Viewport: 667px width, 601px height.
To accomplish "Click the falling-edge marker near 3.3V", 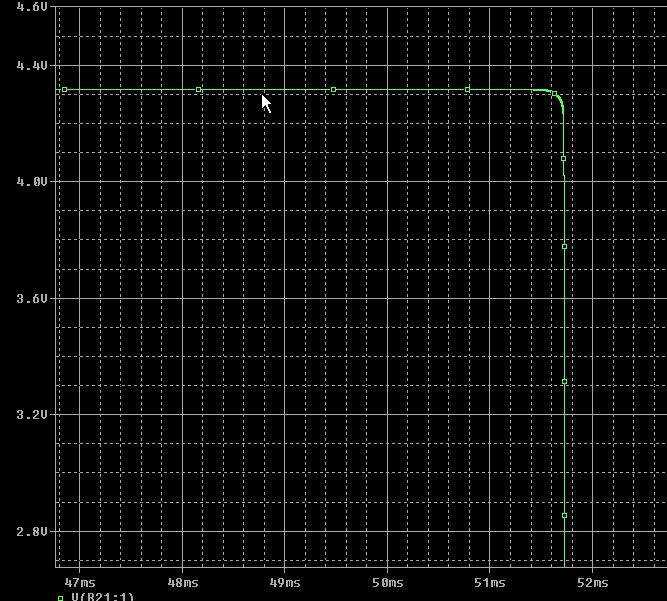I will tap(564, 382).
